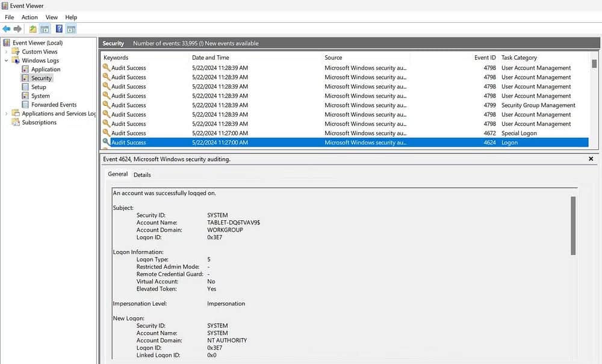The image size is (602, 364).
Task: Sort events by Date and Time column header
Action: [211, 58]
